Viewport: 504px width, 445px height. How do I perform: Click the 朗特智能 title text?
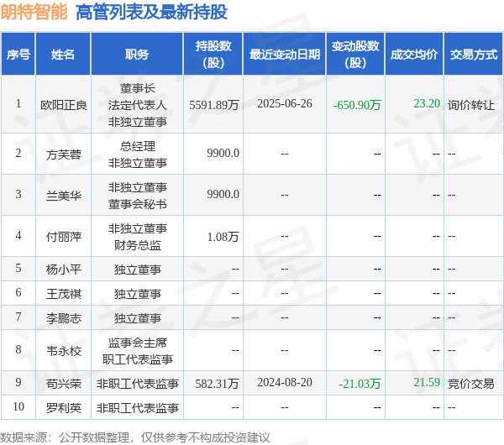click(x=34, y=13)
